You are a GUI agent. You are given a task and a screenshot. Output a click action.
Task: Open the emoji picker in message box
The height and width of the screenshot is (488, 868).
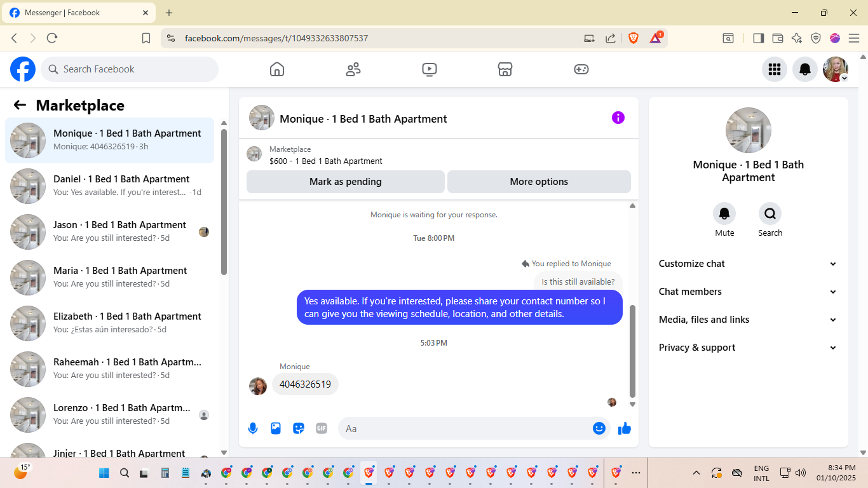coord(599,428)
